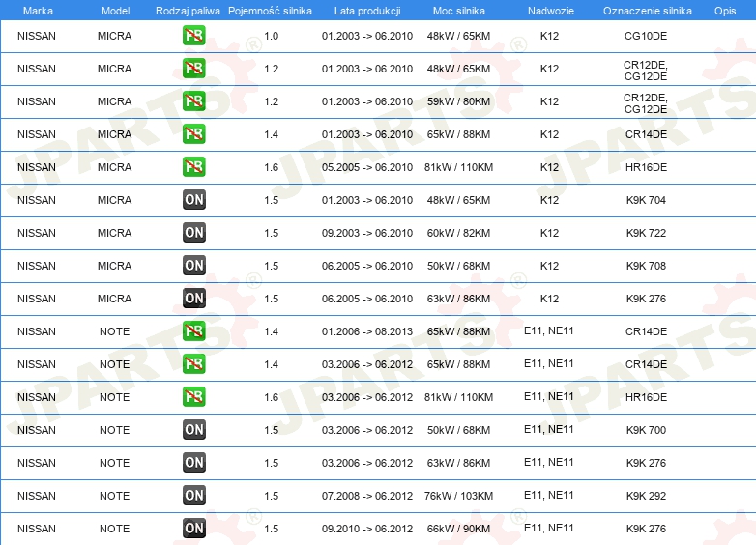Click the ON icon in the Note 63kW / 86KM row
The image size is (756, 545).
[x=193, y=462]
